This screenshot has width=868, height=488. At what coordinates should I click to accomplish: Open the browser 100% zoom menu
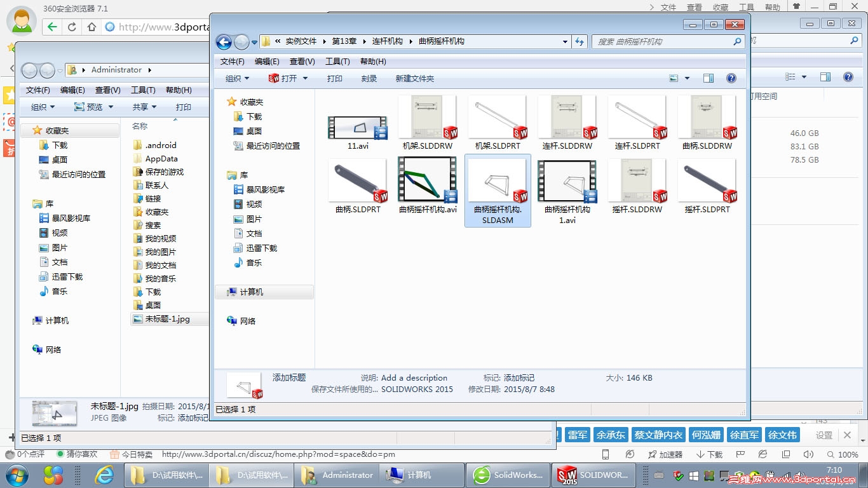[842, 454]
